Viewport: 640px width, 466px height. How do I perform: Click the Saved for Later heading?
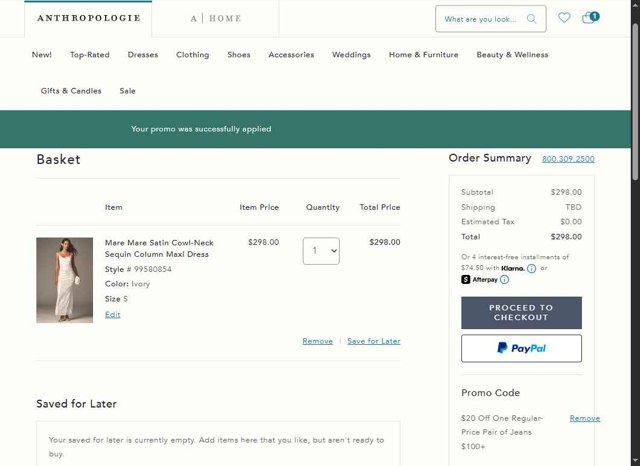tap(76, 404)
